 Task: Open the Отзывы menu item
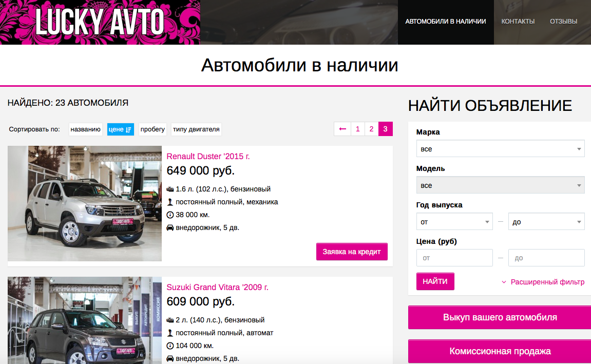click(x=563, y=22)
